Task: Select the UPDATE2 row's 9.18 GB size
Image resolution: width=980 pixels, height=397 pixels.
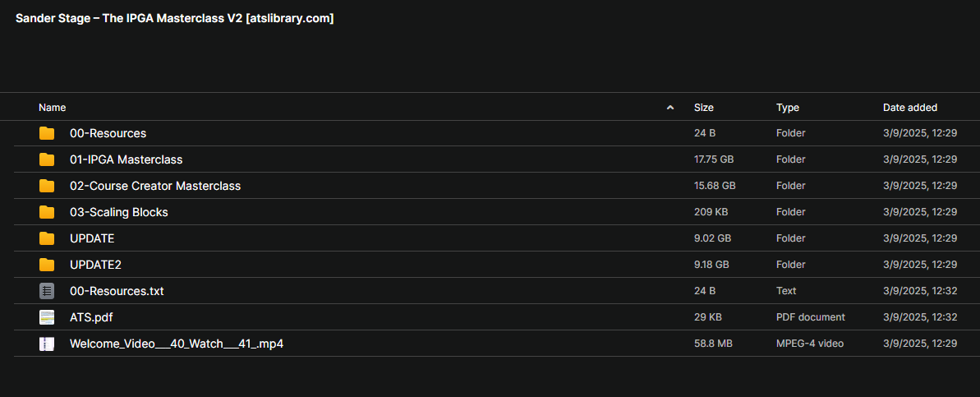Action: [x=711, y=265]
